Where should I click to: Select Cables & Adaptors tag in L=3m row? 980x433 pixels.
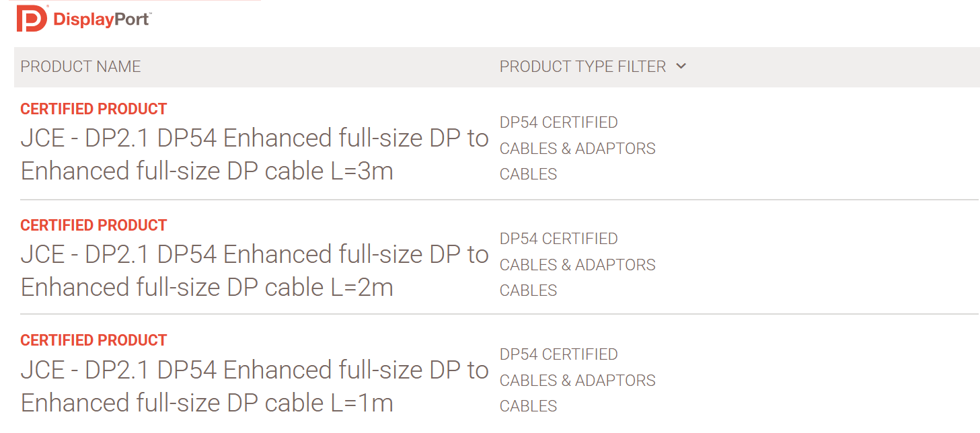point(577,149)
